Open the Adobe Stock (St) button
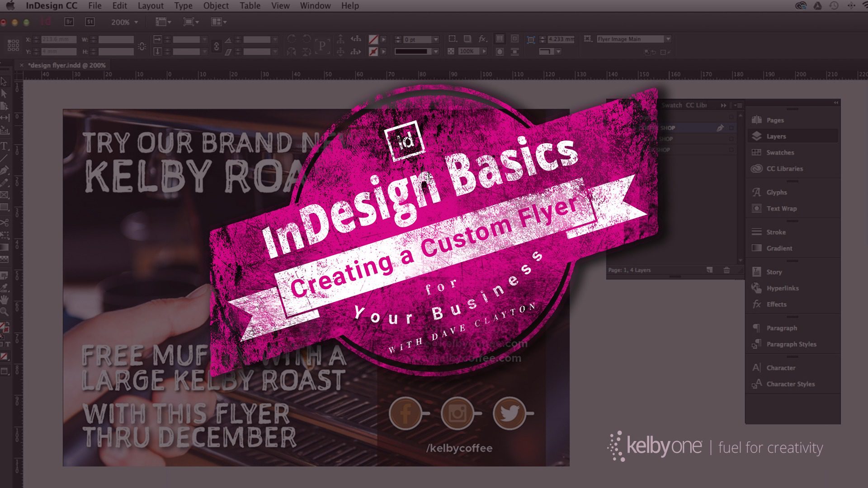 (x=90, y=22)
